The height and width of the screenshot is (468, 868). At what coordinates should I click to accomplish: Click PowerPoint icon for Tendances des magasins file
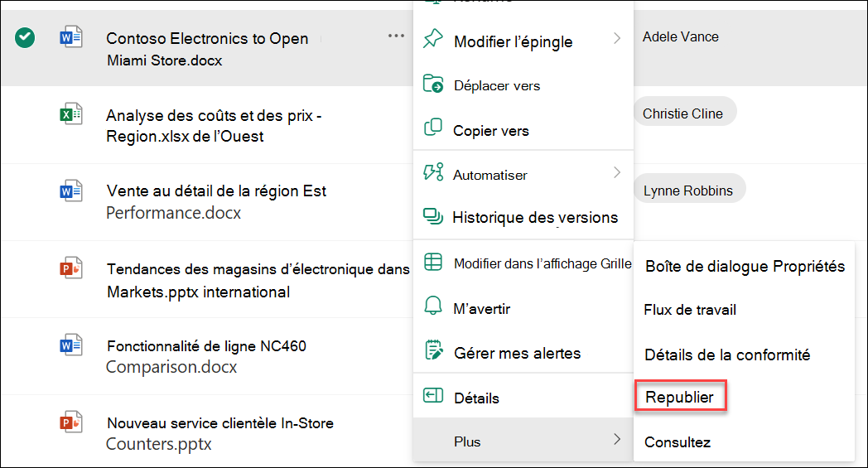pyautogui.click(x=71, y=268)
